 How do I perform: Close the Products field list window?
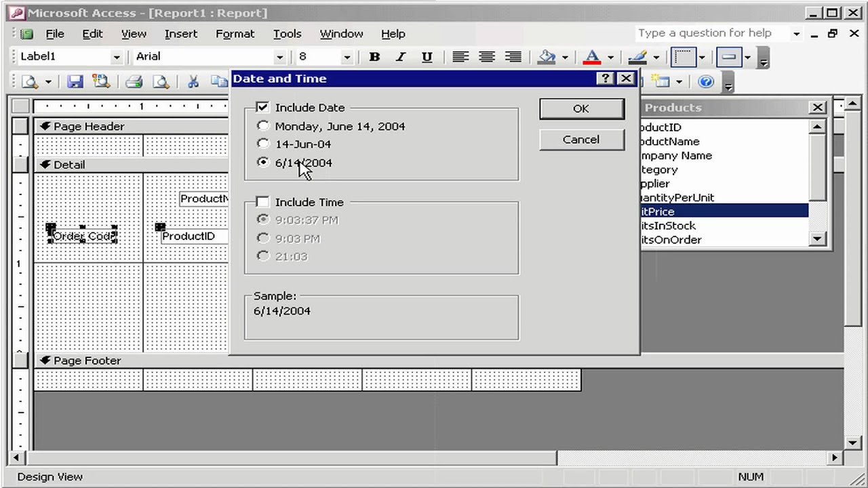point(818,107)
